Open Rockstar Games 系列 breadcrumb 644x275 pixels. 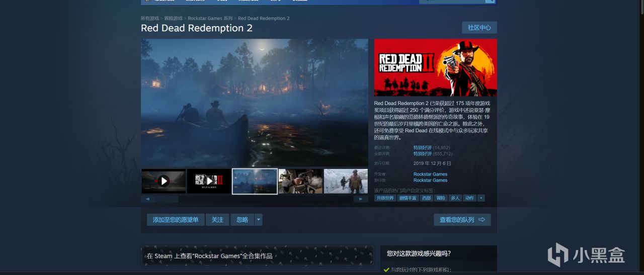coord(210,18)
